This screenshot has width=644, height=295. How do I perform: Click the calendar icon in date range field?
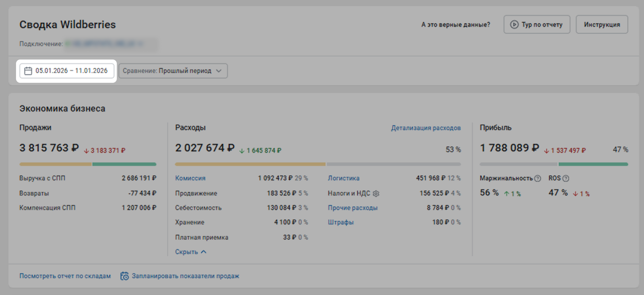pyautogui.click(x=28, y=71)
